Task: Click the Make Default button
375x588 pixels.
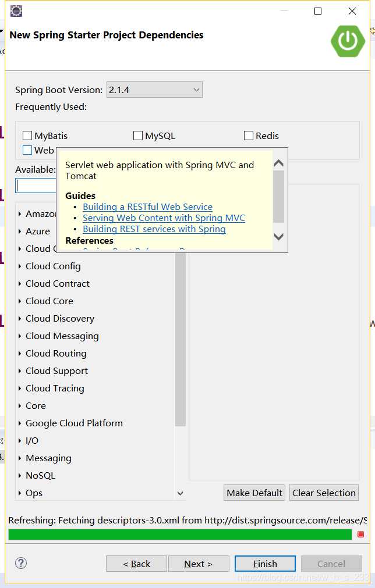Action: [x=254, y=493]
